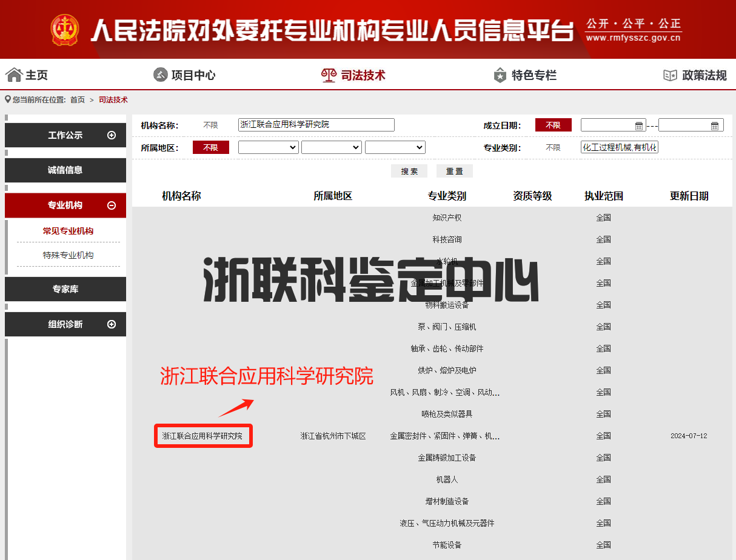Click the www.rmfysszc.gov.cn site address
The width and height of the screenshot is (736, 560).
[x=634, y=38]
